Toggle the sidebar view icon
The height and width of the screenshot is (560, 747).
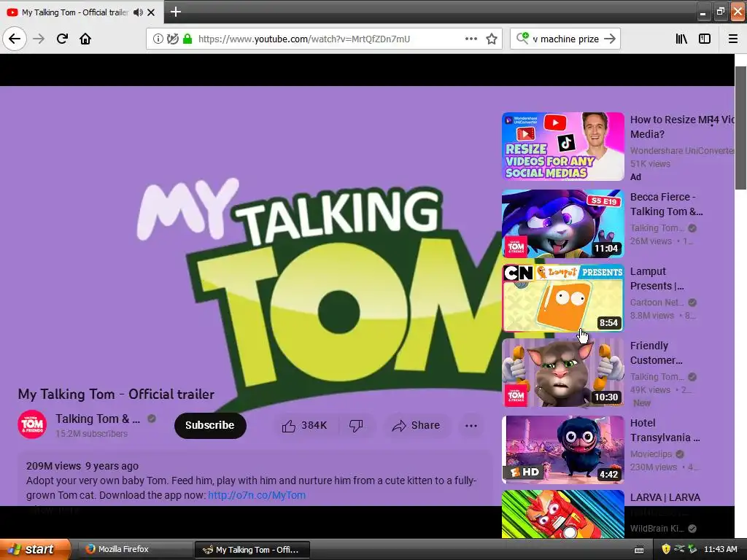705,39
